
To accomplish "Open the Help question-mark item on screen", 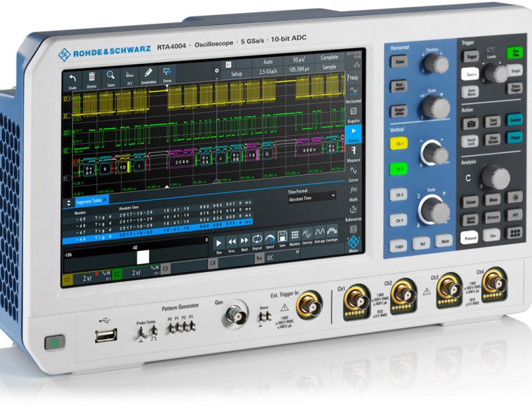I will (353, 78).
